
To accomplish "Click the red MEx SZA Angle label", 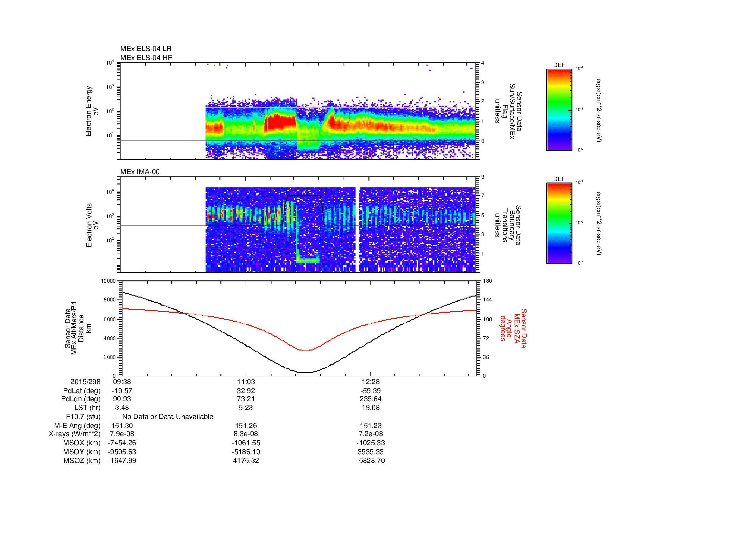I will 514,328.
